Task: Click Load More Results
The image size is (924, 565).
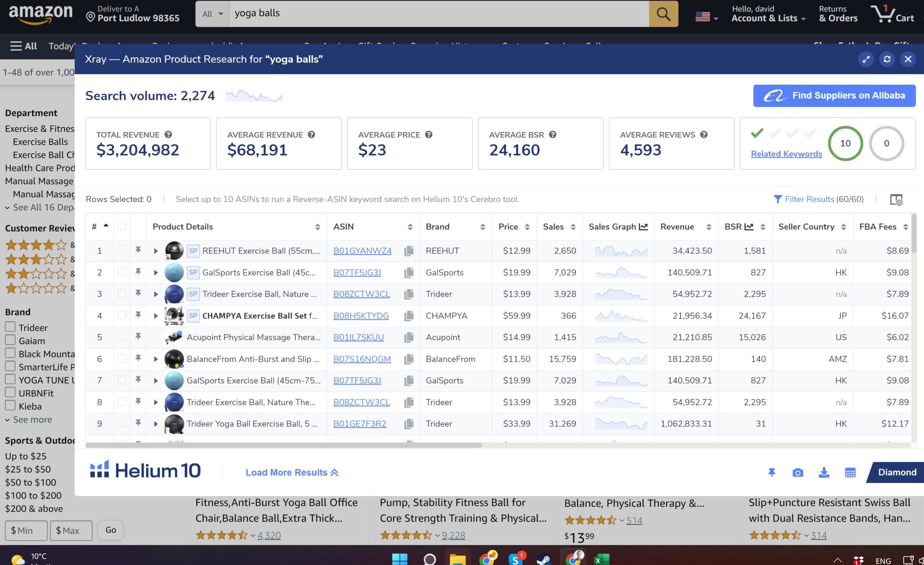Action: pos(292,473)
